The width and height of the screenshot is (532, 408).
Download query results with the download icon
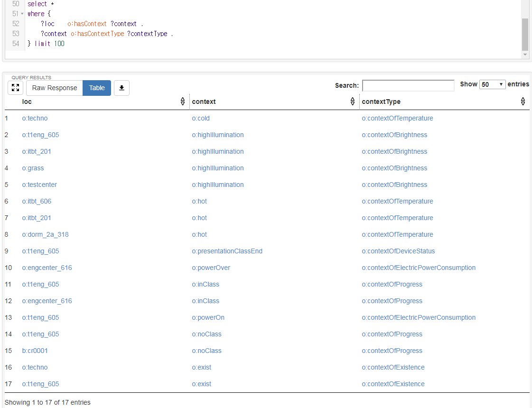[x=121, y=88]
